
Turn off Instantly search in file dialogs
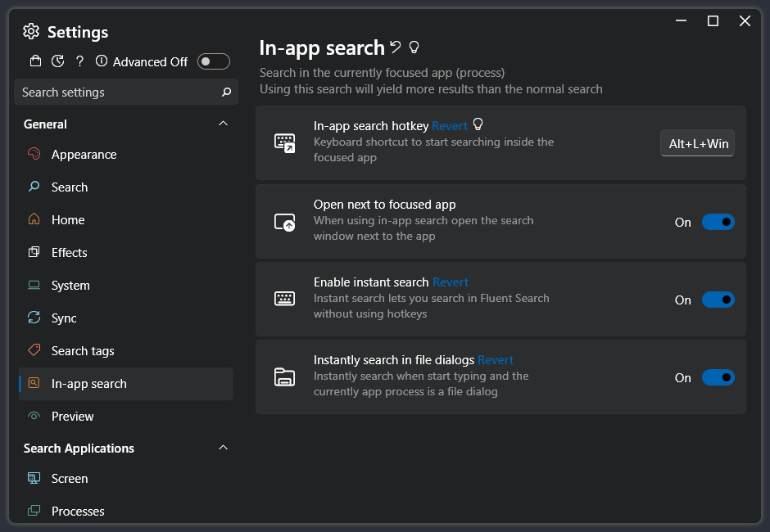tap(718, 377)
